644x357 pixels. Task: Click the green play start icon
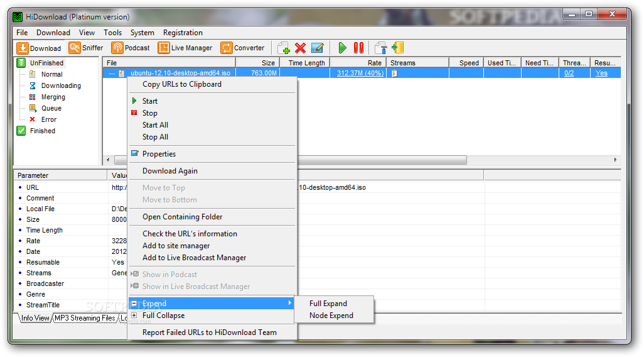click(342, 48)
